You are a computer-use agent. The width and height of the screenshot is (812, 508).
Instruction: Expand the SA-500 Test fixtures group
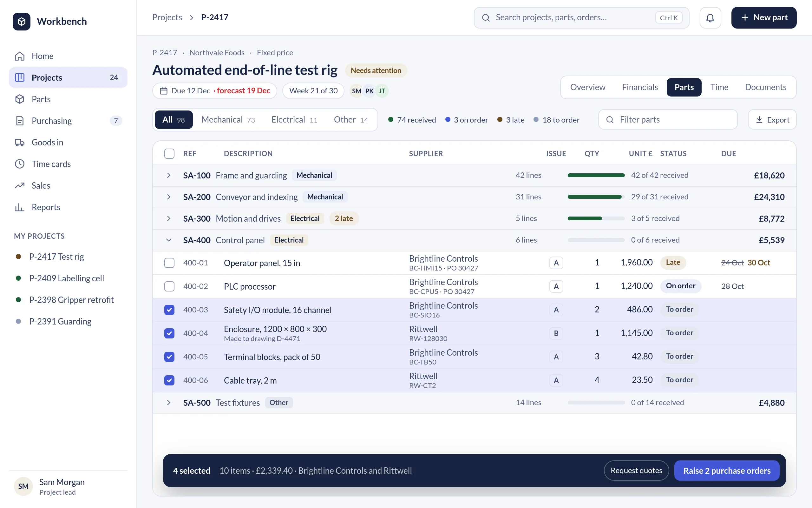click(169, 403)
